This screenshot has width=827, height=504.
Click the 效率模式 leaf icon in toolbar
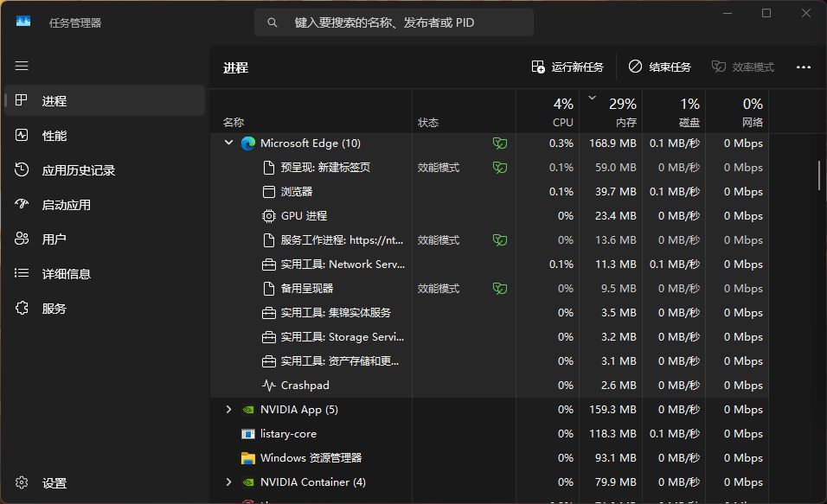click(x=718, y=67)
